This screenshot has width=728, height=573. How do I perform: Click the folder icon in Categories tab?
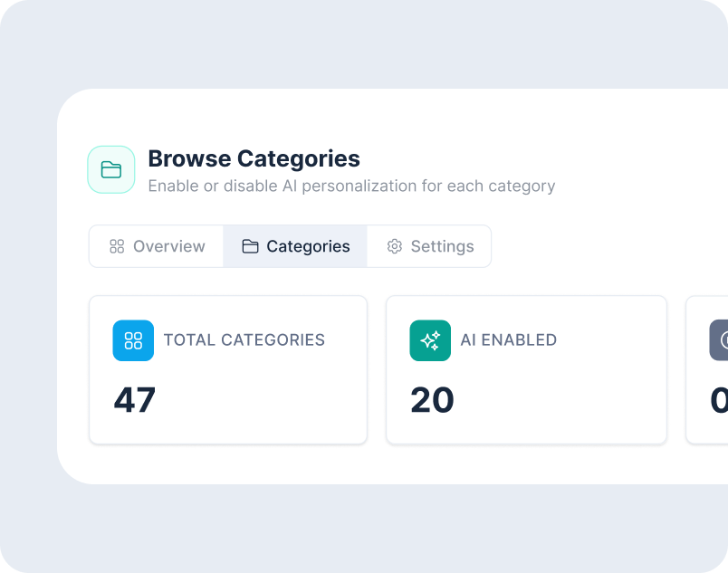pyautogui.click(x=250, y=246)
